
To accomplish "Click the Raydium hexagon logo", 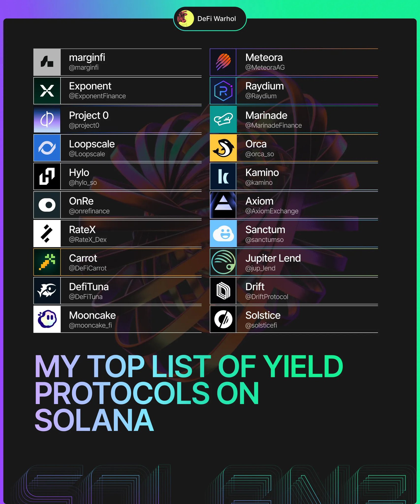I will [x=223, y=91].
